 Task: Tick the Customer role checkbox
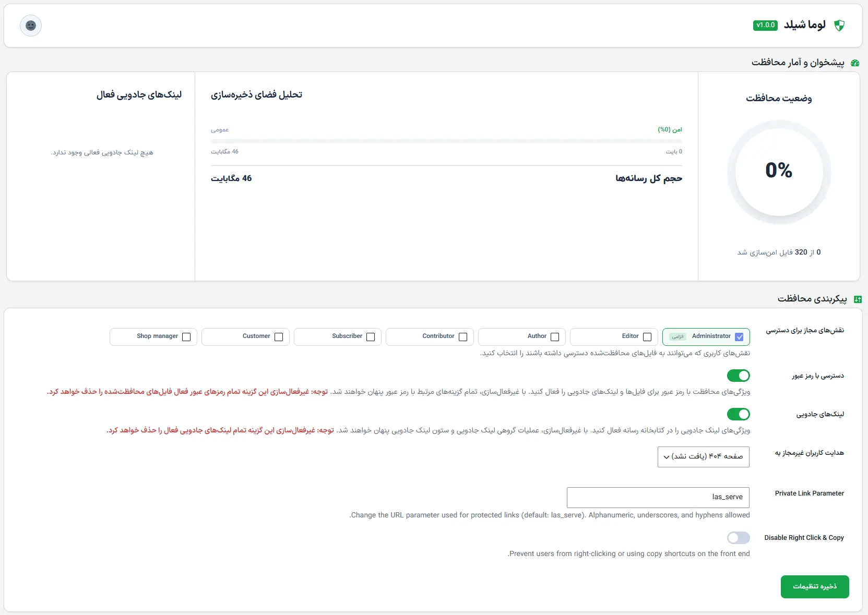(279, 337)
